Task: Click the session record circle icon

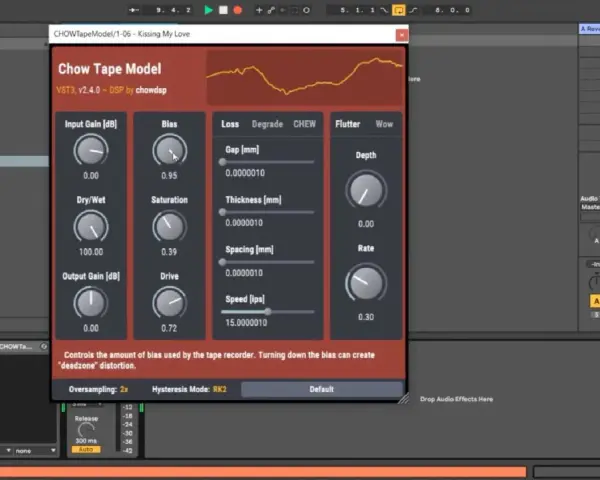Action: pos(307,10)
